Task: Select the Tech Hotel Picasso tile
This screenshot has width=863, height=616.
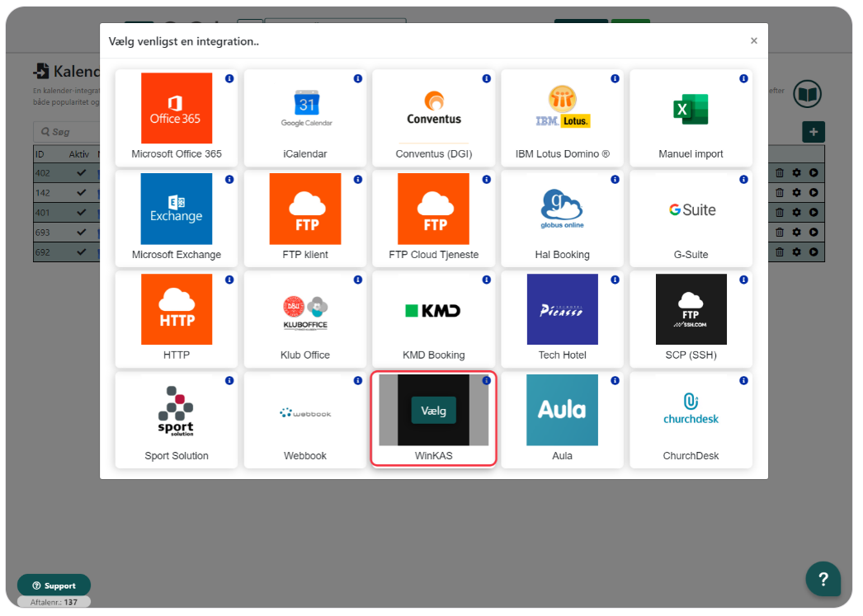Action: (562, 319)
